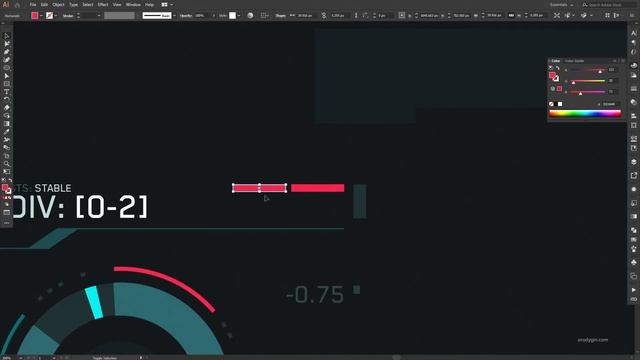This screenshot has width=640, height=360.
Task: Switch to the Color Guide tab
Action: 574,61
